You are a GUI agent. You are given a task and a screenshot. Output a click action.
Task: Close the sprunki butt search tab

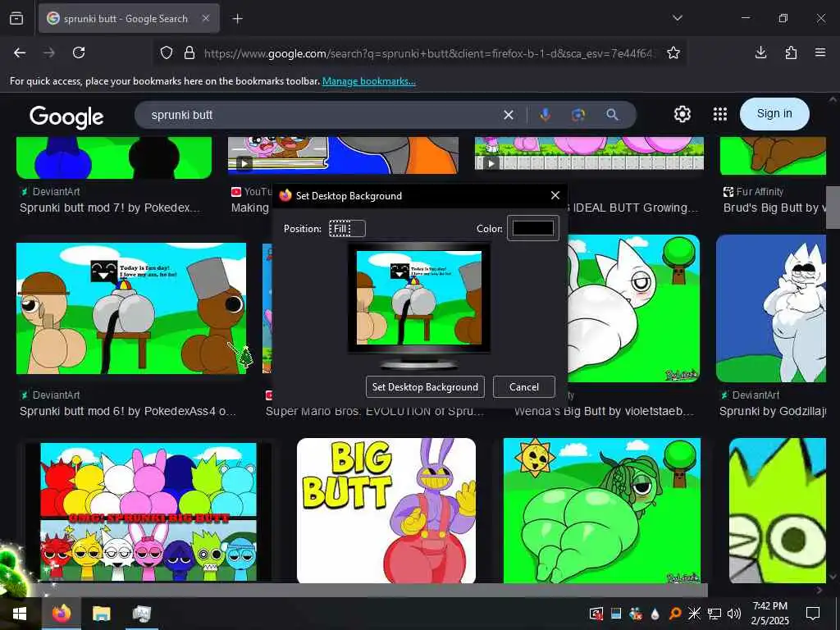[206, 18]
